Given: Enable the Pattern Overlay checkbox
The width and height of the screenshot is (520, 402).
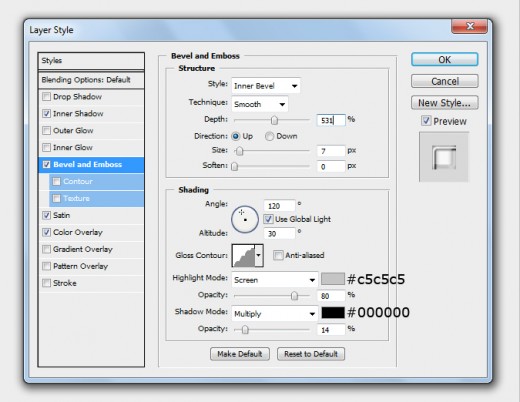Looking at the screenshot, I should [x=46, y=266].
